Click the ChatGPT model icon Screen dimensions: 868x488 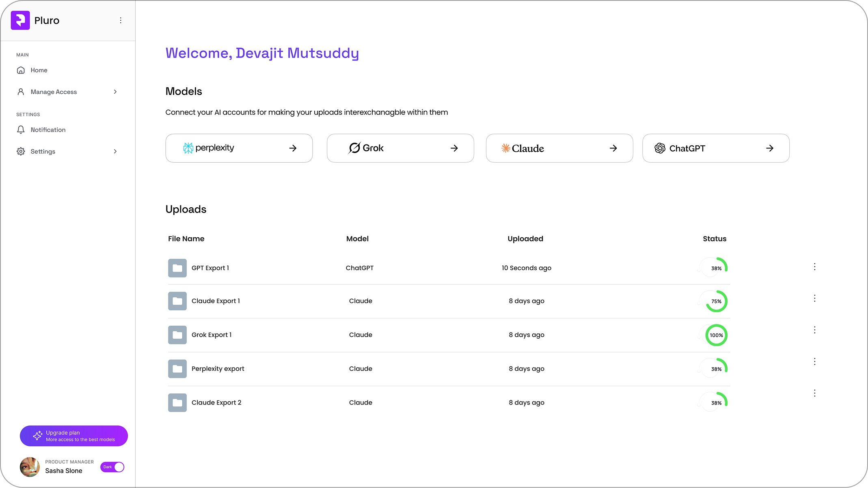(x=660, y=148)
